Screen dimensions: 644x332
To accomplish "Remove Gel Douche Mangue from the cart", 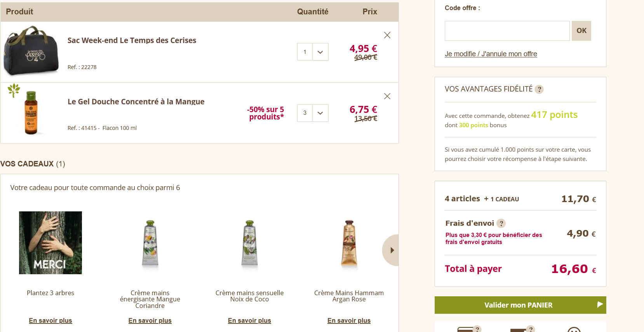I will pos(387,96).
